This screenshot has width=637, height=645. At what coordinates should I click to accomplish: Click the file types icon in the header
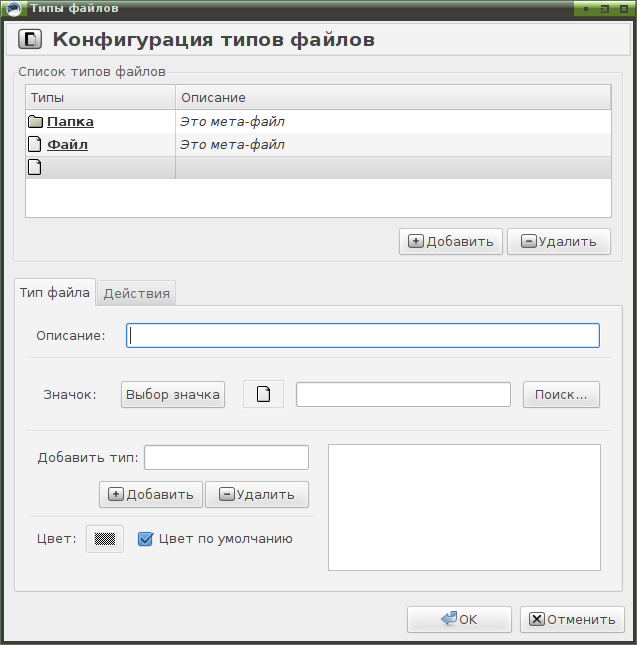[30, 39]
